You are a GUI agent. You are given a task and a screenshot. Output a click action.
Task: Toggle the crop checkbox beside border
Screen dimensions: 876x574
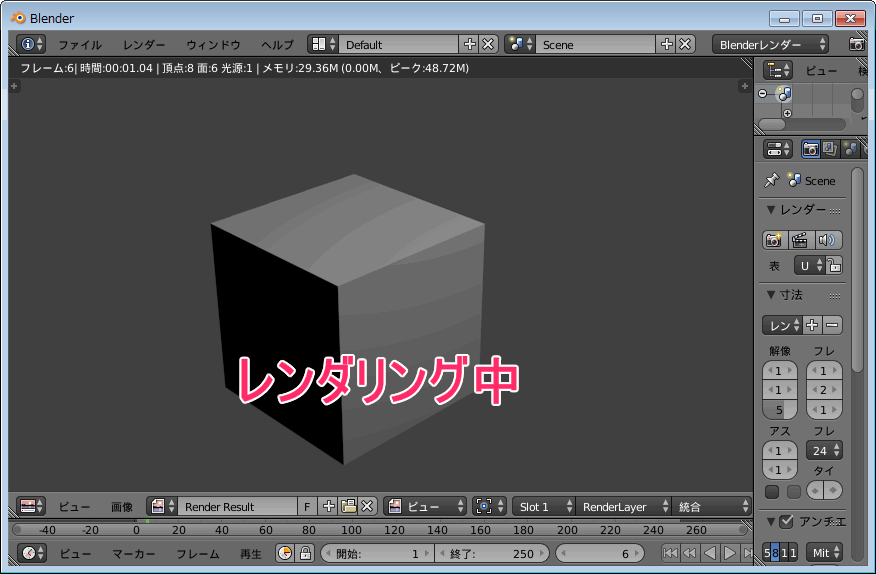[x=794, y=491]
